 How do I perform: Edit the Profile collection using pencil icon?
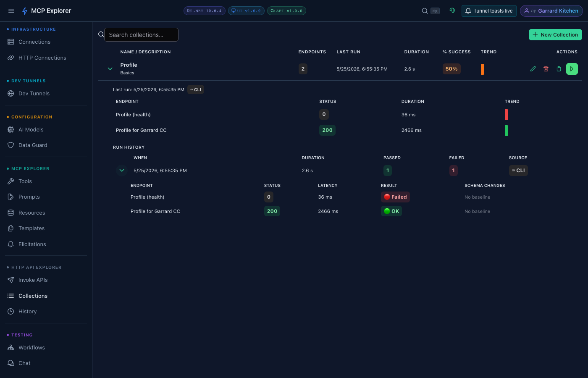click(533, 69)
